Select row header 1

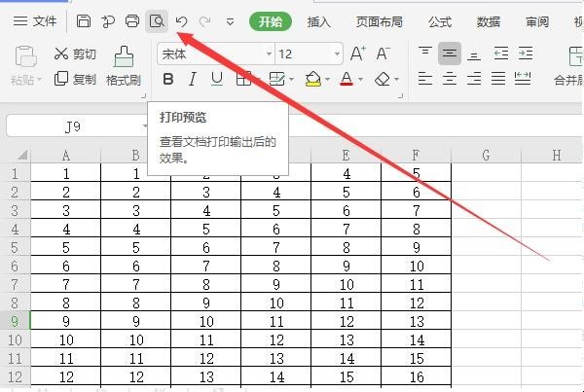point(15,173)
